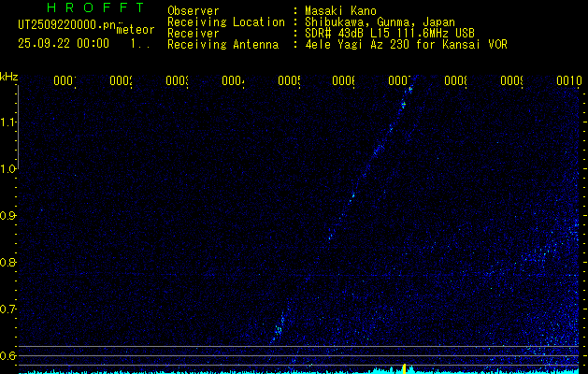Click the 0.6 frequency axis label
Viewport: 588px width, 374px height.
pyautogui.click(x=7, y=355)
